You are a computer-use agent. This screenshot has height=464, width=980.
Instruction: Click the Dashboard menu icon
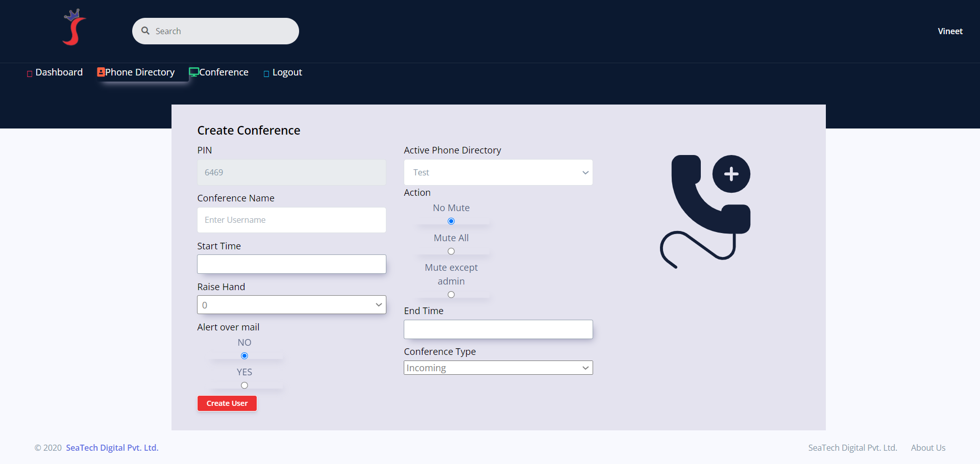(30, 73)
